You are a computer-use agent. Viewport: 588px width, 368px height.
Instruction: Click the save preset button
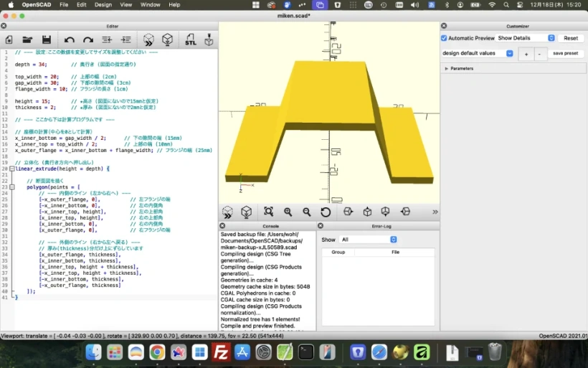[x=565, y=53]
